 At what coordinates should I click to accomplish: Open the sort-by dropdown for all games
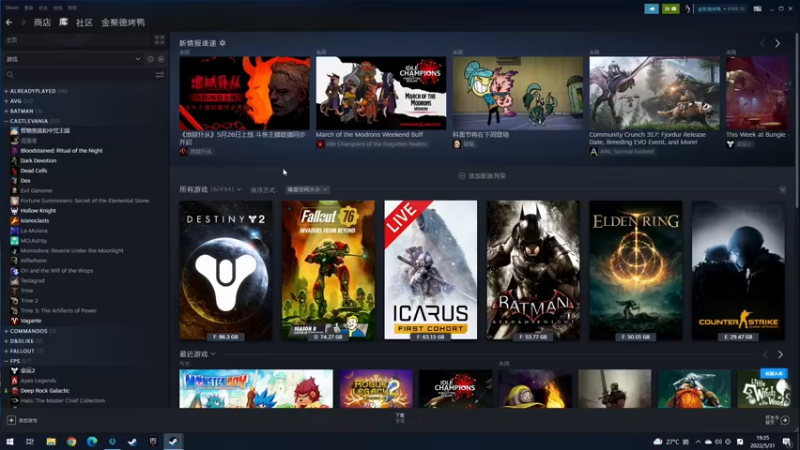(307, 189)
